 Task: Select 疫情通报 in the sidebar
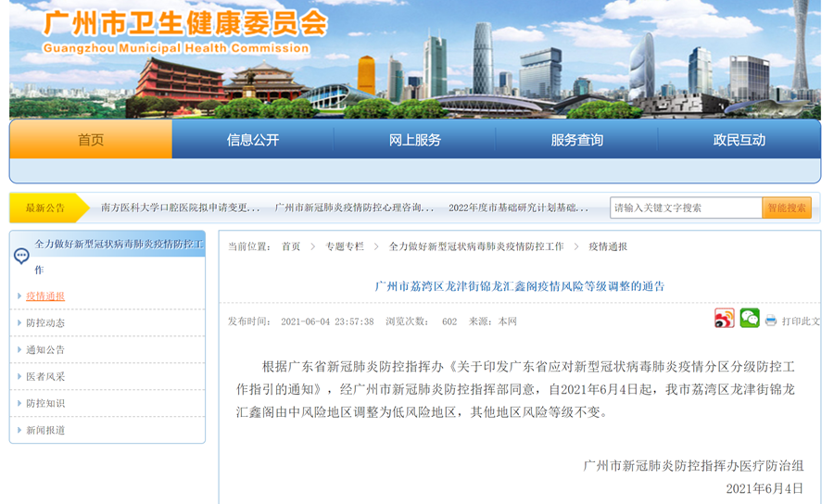click(45, 296)
